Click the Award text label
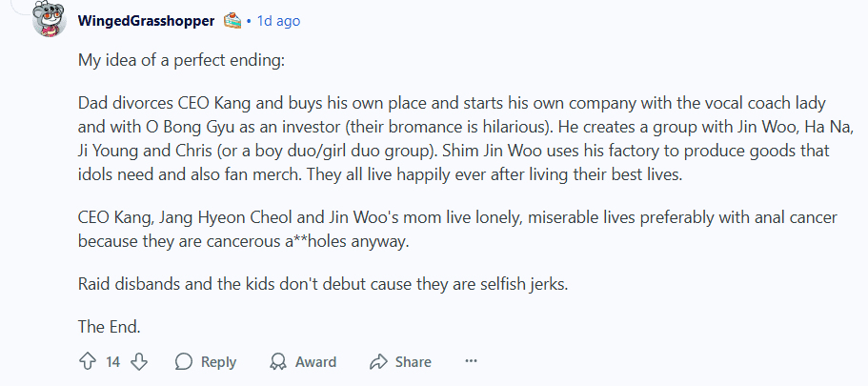 coord(315,362)
